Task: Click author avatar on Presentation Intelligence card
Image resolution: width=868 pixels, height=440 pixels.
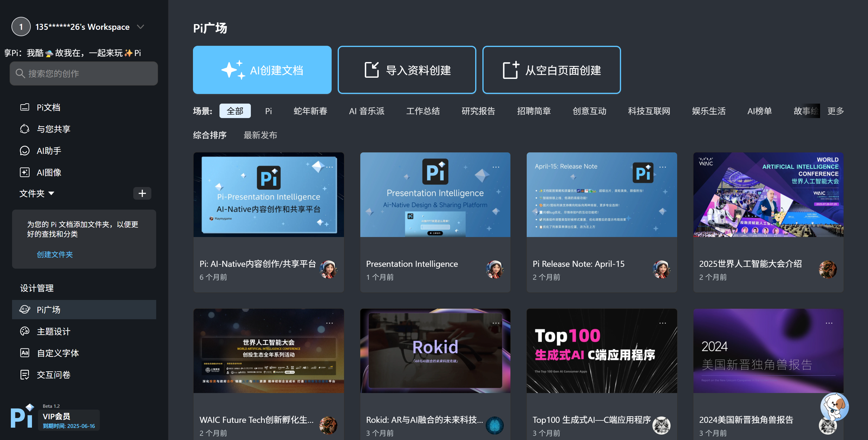Action: [x=495, y=269]
